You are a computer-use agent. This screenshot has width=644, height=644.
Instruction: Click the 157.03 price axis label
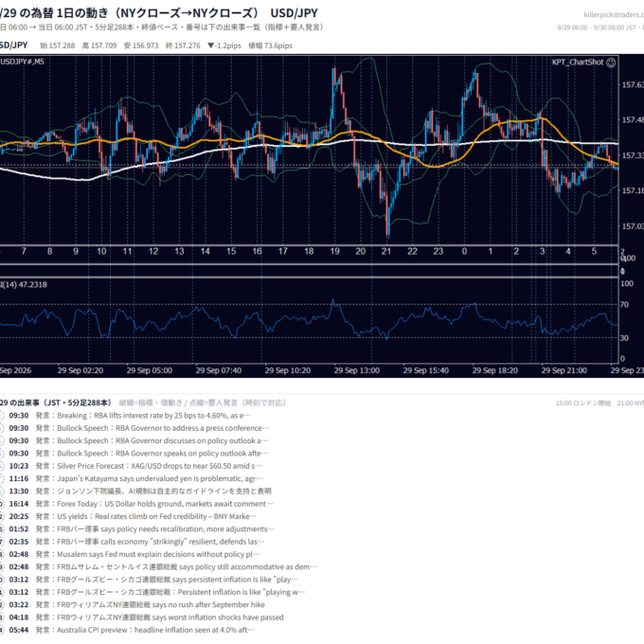633,226
